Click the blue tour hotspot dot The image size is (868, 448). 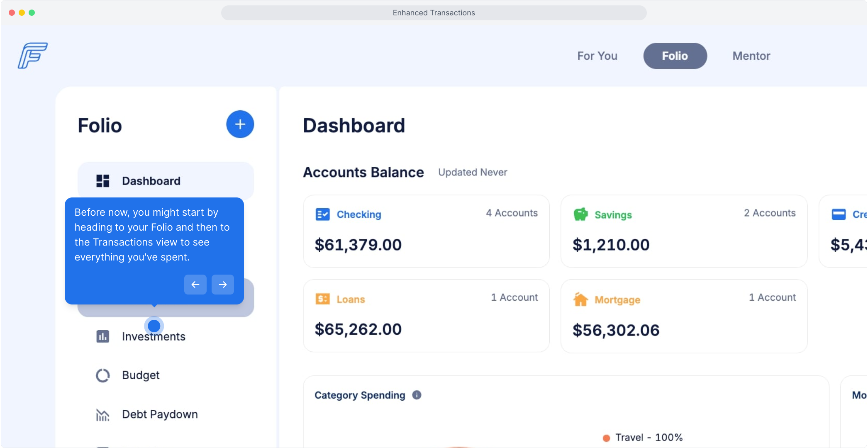154,326
